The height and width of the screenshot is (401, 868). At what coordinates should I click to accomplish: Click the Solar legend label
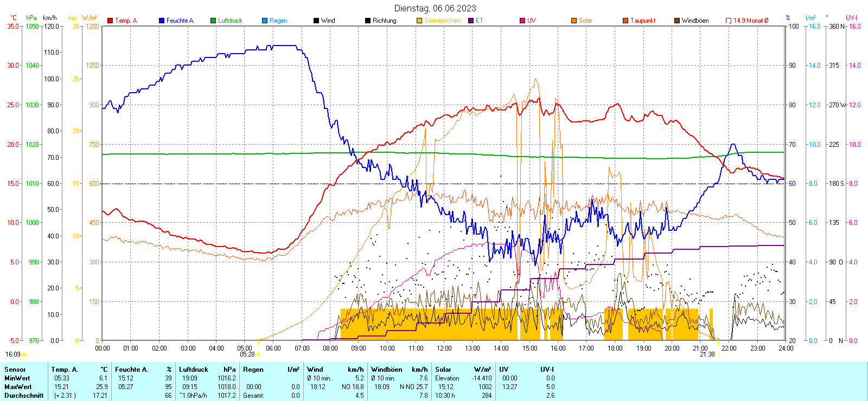pyautogui.click(x=585, y=21)
